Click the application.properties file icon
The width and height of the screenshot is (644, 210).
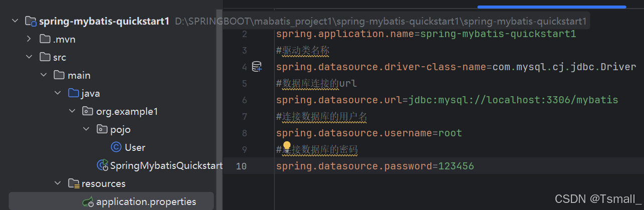[x=88, y=202]
